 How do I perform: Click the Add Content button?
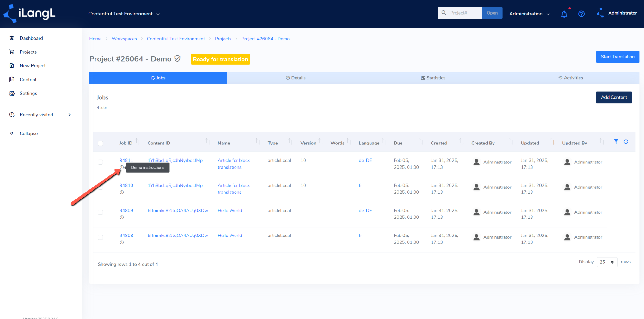[x=614, y=97]
